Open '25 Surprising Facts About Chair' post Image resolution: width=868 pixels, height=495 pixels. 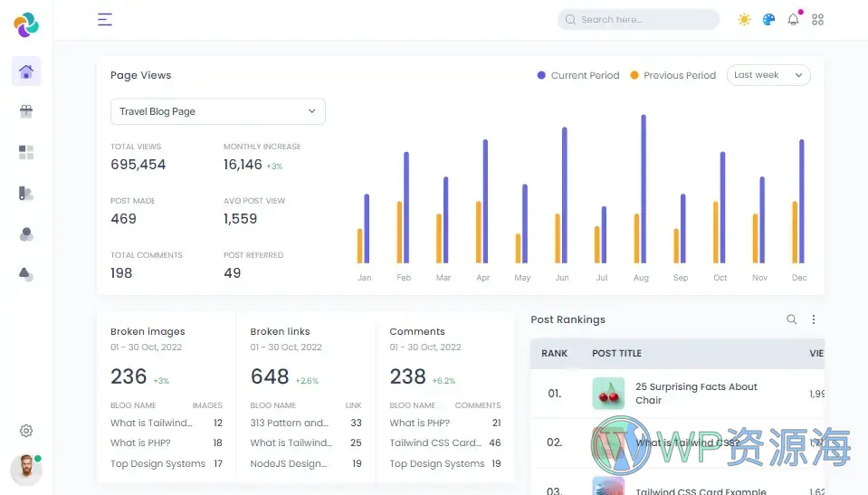point(696,394)
